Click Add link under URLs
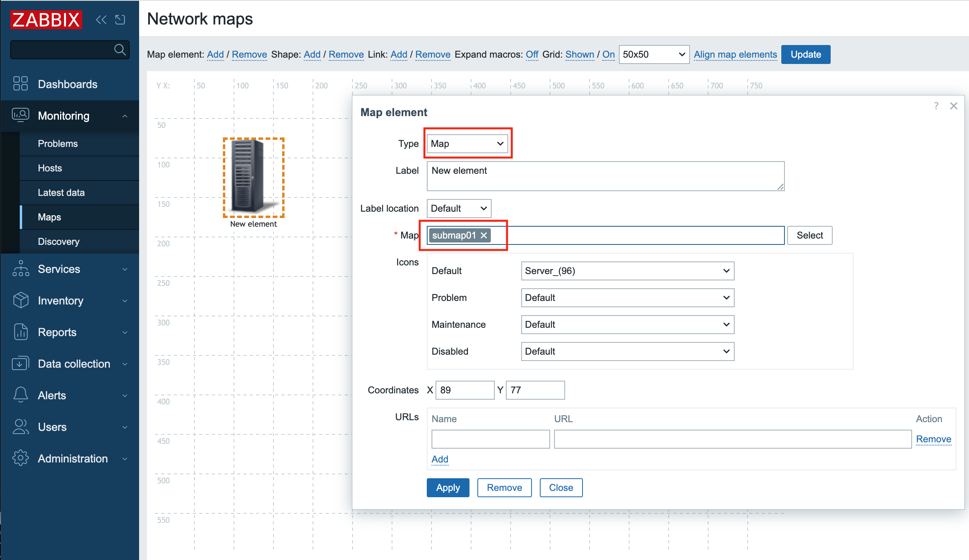 (x=440, y=459)
